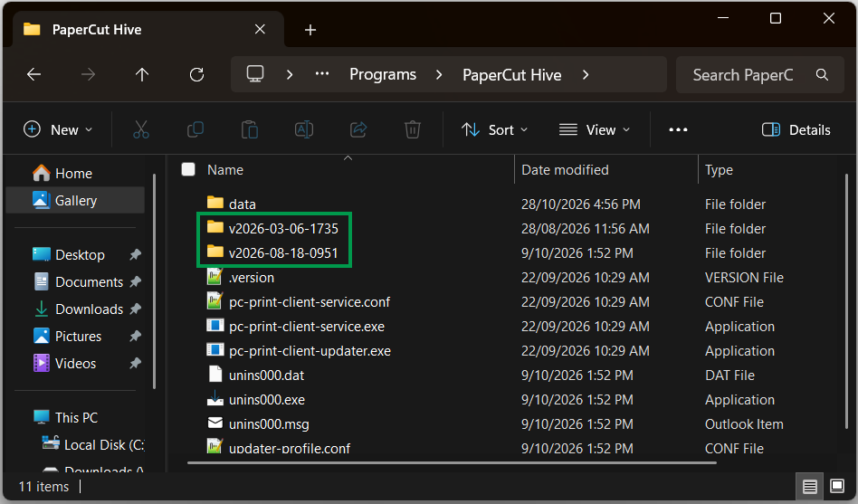
Task: Click the horizontal scrollbar under file list
Action: pyautogui.click(x=452, y=463)
